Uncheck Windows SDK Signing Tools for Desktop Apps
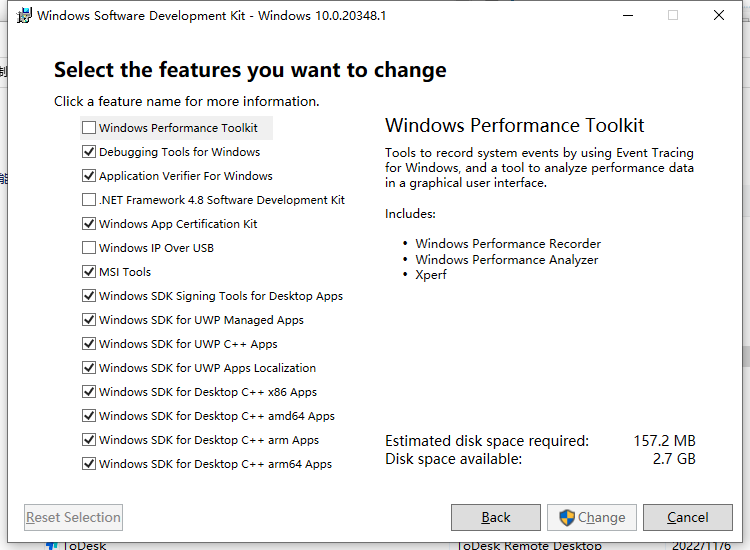Image resolution: width=750 pixels, height=550 pixels. 89,296
